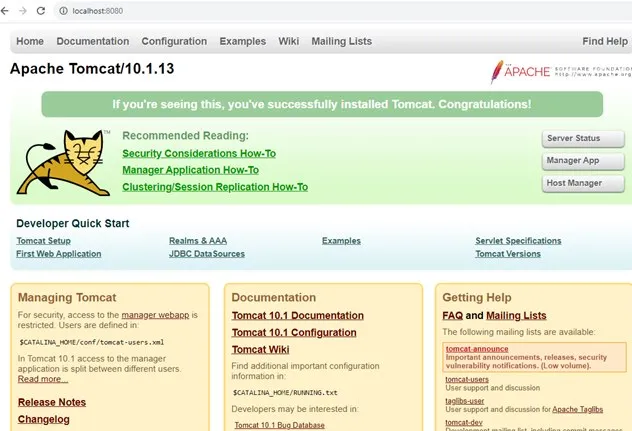Open Manager Application How-To link

[191, 170]
